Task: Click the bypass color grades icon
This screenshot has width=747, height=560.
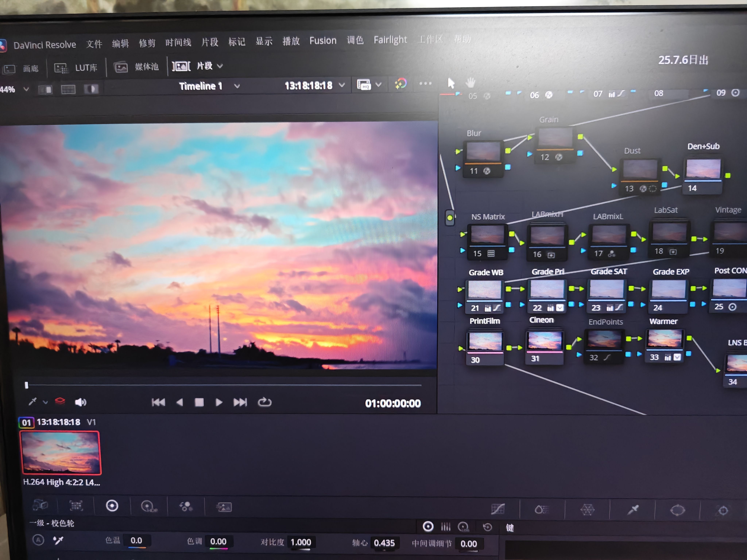Action: pos(400,83)
